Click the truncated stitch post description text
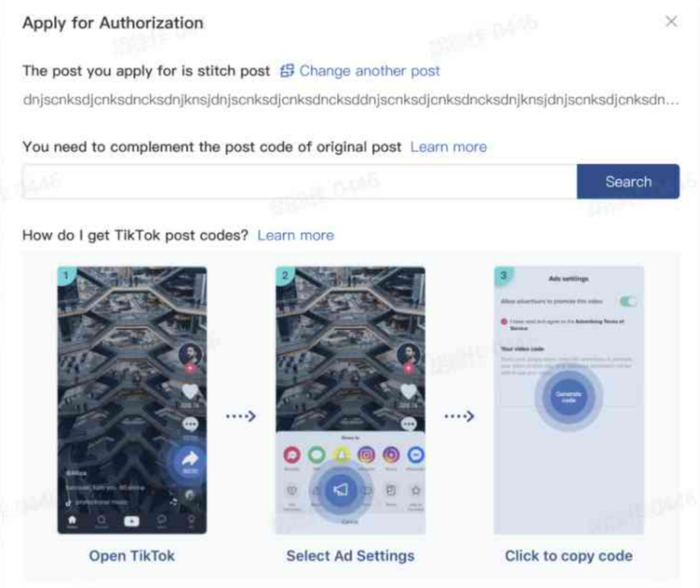This screenshot has width=700, height=588. [351, 100]
